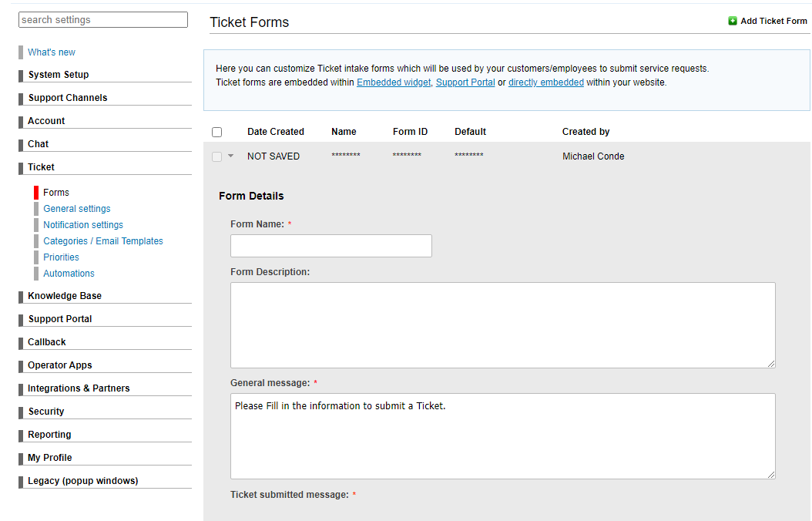The image size is (812, 521).
Task: Collapse the NOT SAVED row arrow
Action: pos(230,156)
